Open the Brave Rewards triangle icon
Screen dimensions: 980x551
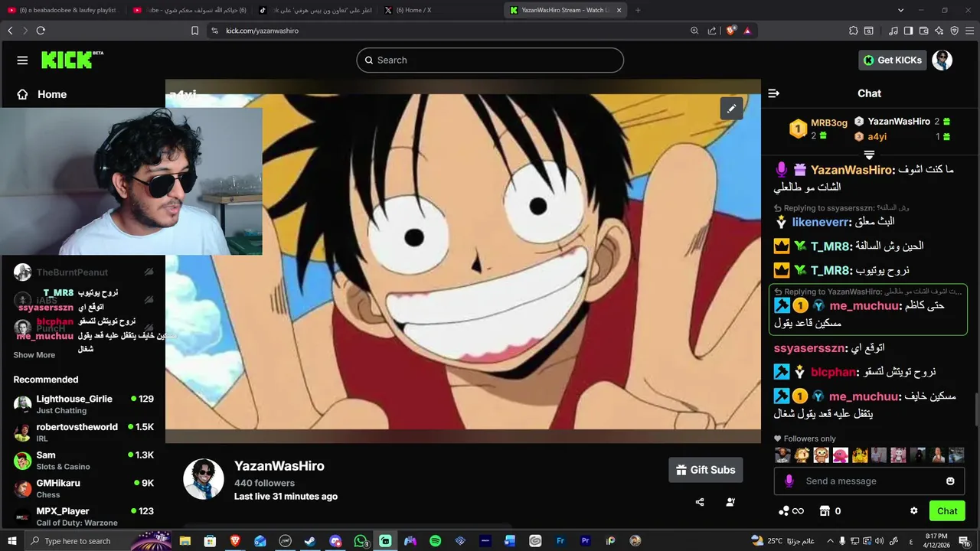tap(746, 31)
